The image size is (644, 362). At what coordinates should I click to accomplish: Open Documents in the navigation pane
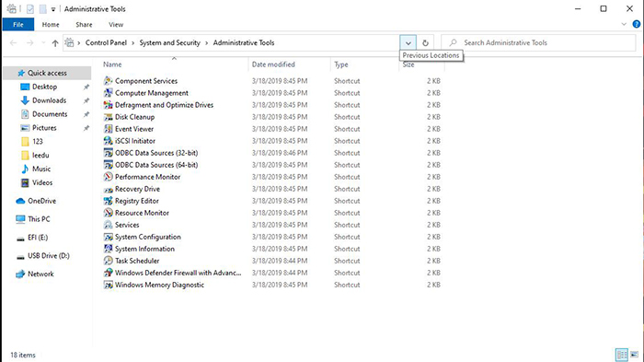click(50, 114)
